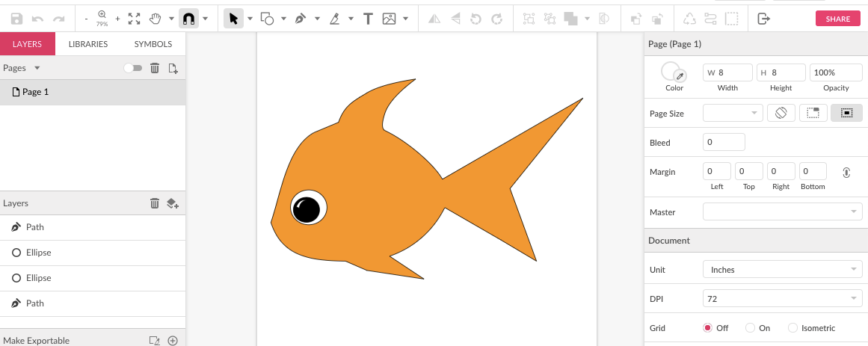868x346 pixels.
Task: Click the Export icon beside Share
Action: click(763, 19)
